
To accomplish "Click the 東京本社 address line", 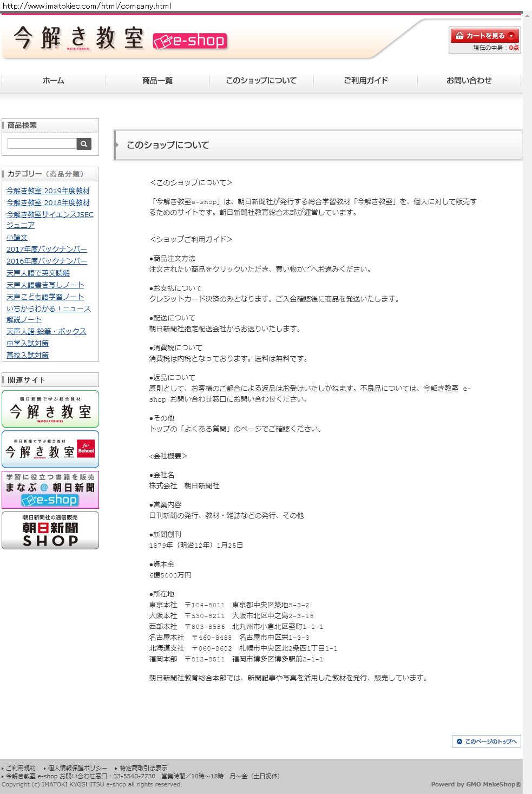I will (x=229, y=605).
